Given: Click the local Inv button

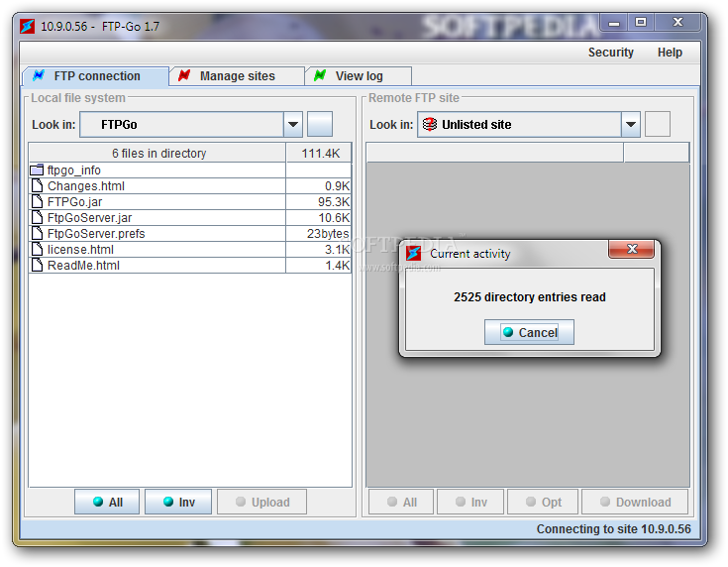Looking at the screenshot, I should click(178, 502).
